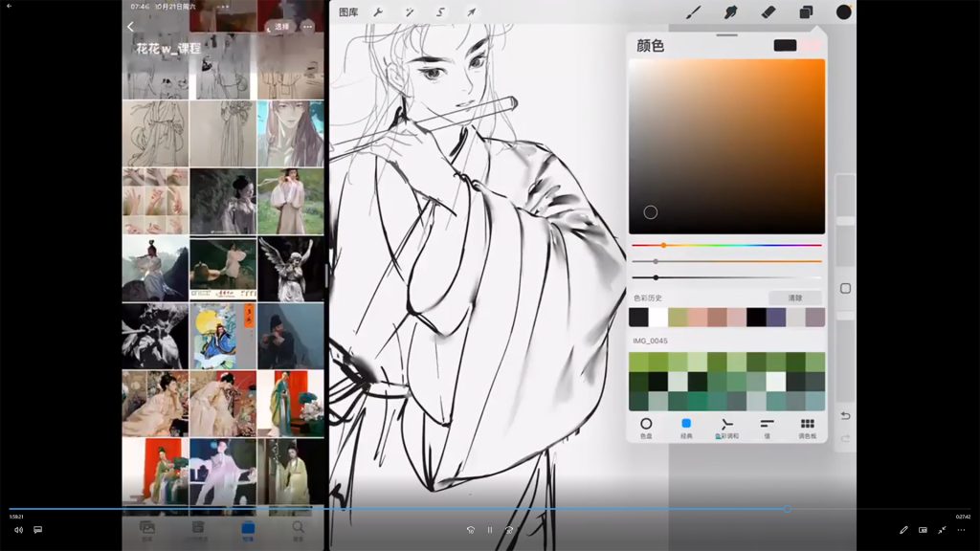The height and width of the screenshot is (551, 980).
Task: Open the Actions wrench menu
Action: coord(378,12)
